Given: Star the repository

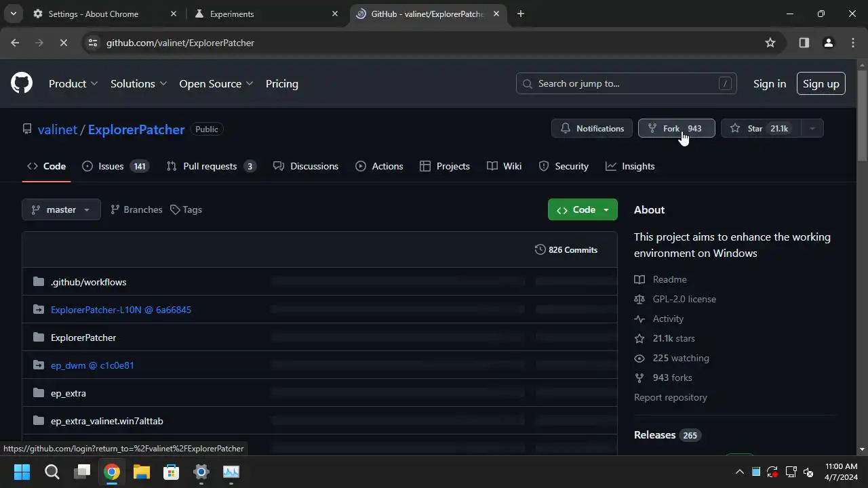Looking at the screenshot, I should 760,128.
